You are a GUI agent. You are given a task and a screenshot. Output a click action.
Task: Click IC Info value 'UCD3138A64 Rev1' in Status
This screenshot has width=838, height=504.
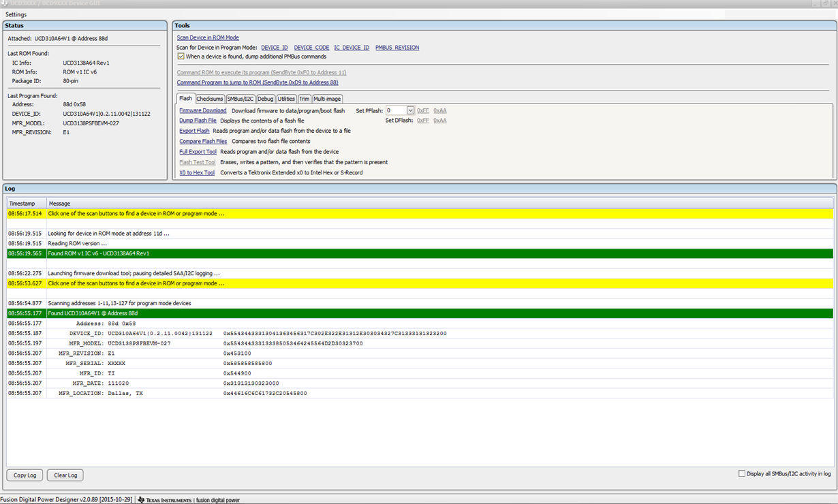click(x=87, y=63)
